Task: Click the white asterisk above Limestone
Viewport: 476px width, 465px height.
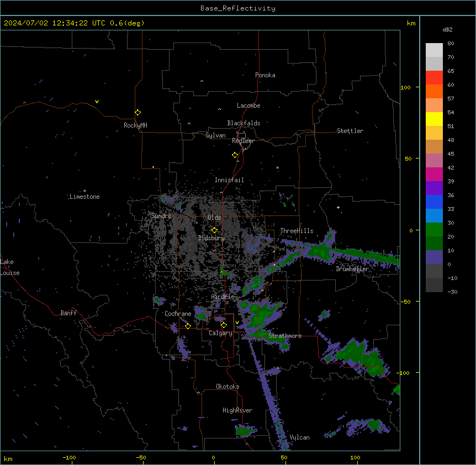Action: point(84,191)
